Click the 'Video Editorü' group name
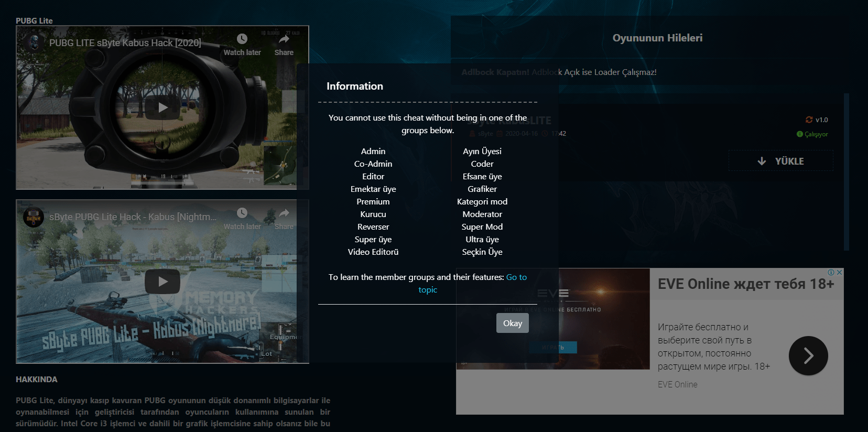 (x=373, y=252)
